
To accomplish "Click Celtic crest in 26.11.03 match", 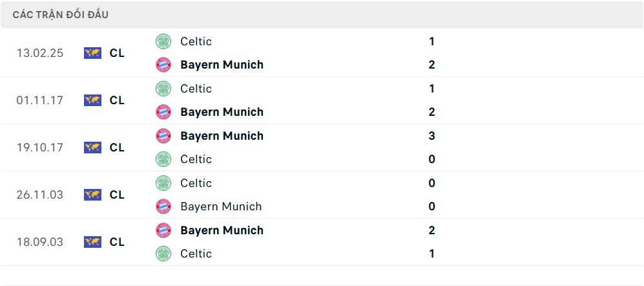I will pyautogui.click(x=163, y=183).
